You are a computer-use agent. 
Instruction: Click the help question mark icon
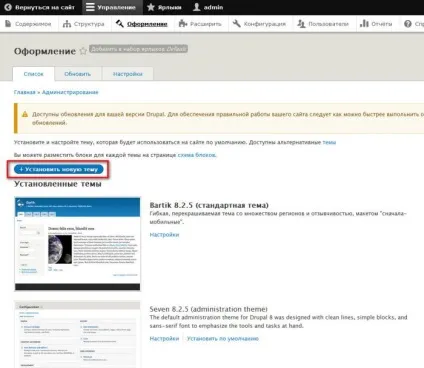coord(408,24)
